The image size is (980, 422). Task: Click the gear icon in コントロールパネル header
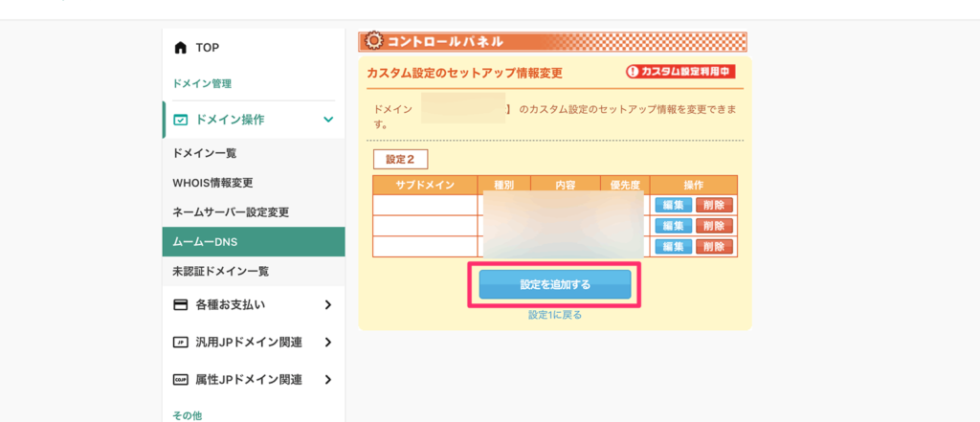tap(373, 42)
